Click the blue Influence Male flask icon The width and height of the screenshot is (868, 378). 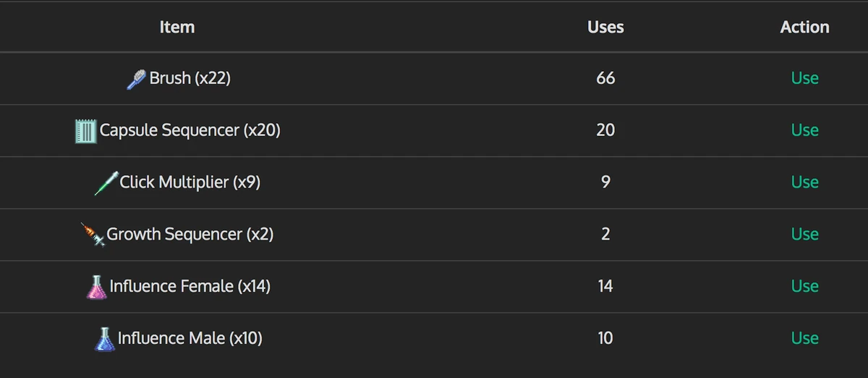pyautogui.click(x=105, y=339)
